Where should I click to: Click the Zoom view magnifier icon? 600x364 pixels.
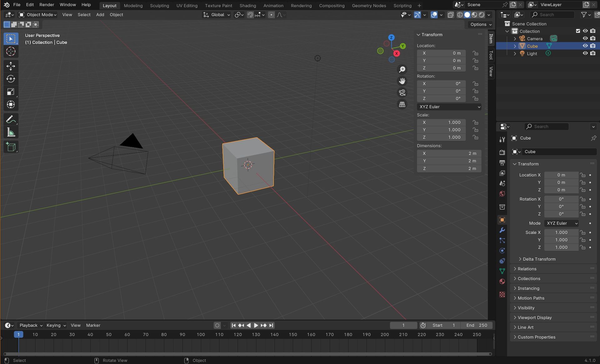click(402, 69)
